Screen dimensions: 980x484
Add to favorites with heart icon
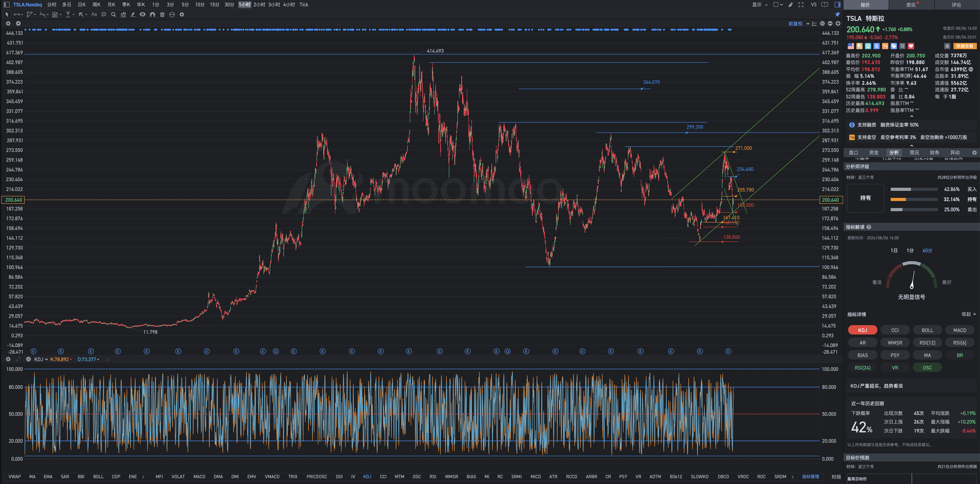911,46
